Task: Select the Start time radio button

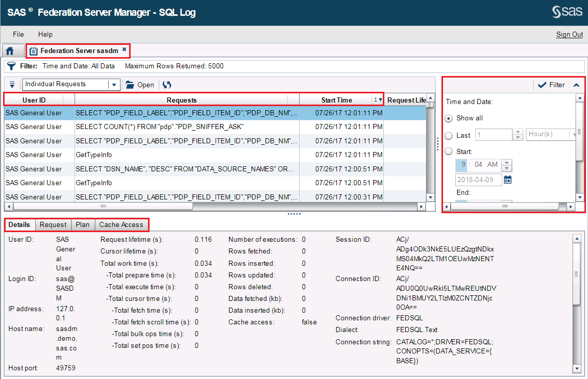Action: tap(449, 151)
